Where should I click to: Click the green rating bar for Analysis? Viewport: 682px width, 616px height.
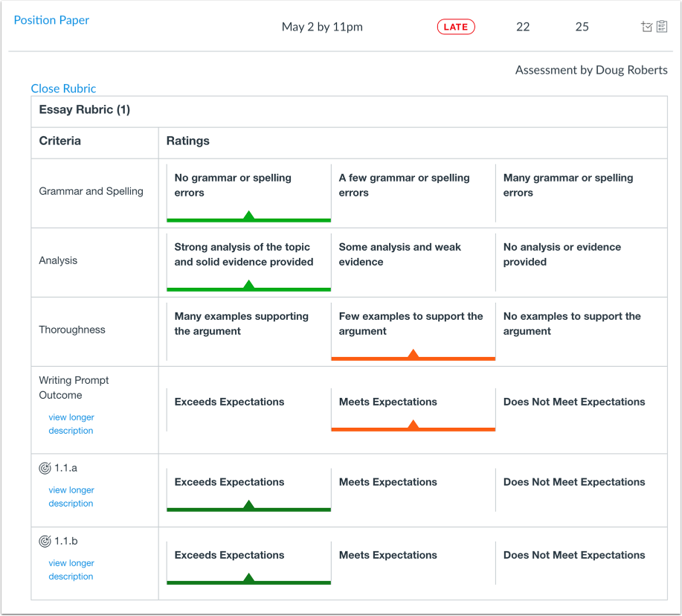point(248,289)
